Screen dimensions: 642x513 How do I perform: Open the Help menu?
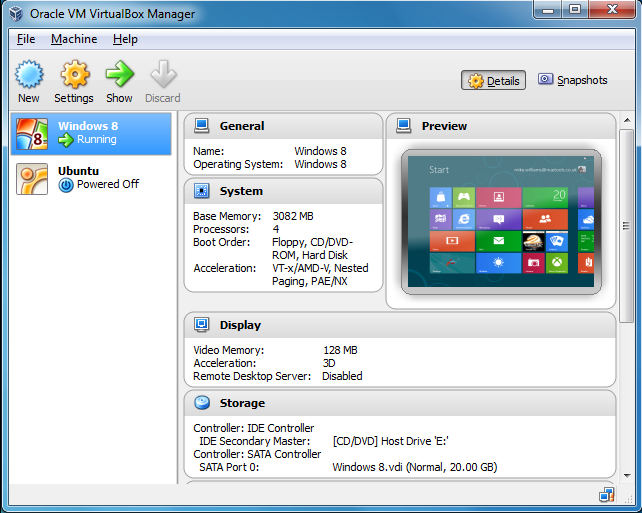[125, 39]
